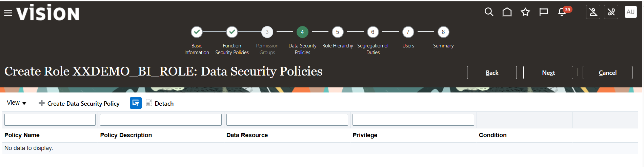
Task: Go to the Home icon
Action: click(507, 12)
